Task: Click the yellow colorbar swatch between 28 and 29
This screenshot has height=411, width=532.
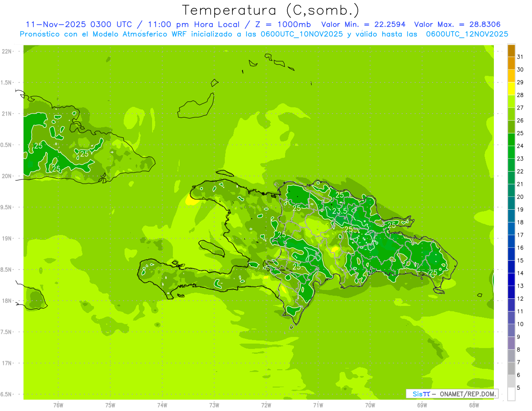Action: tap(511, 89)
